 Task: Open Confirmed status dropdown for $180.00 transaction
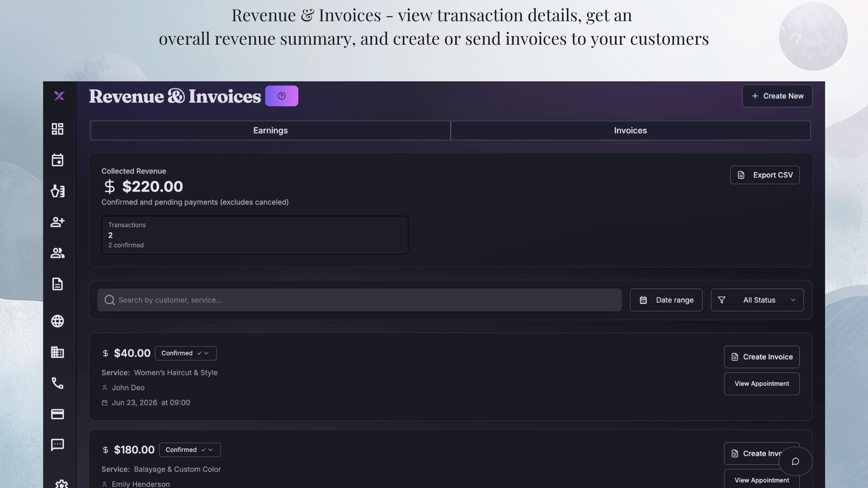coord(190,450)
